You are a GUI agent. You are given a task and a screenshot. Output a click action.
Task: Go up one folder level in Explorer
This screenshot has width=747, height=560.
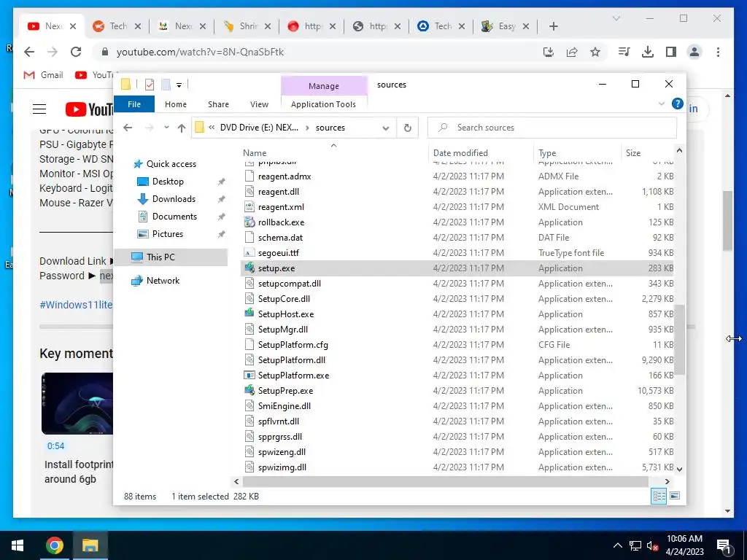(x=182, y=128)
